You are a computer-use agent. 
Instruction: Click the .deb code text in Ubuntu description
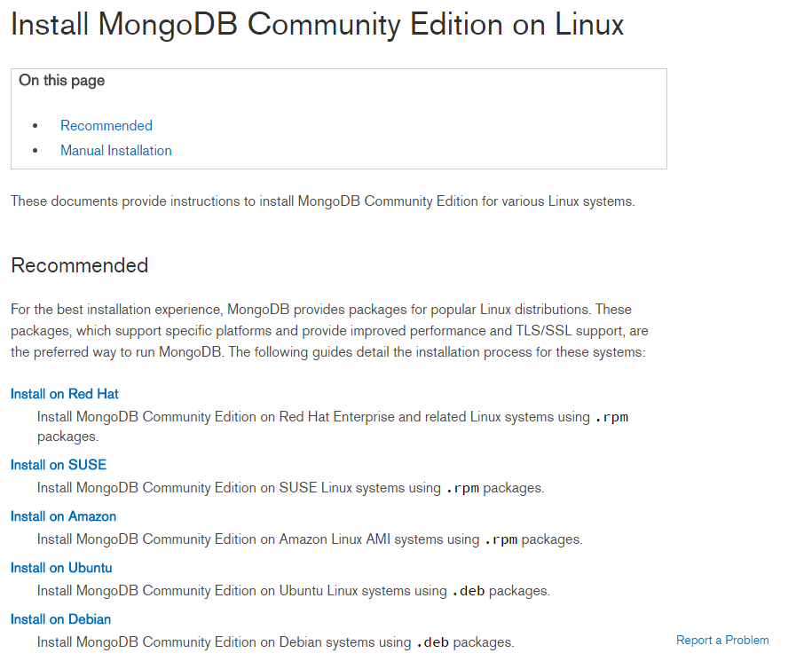click(x=468, y=591)
